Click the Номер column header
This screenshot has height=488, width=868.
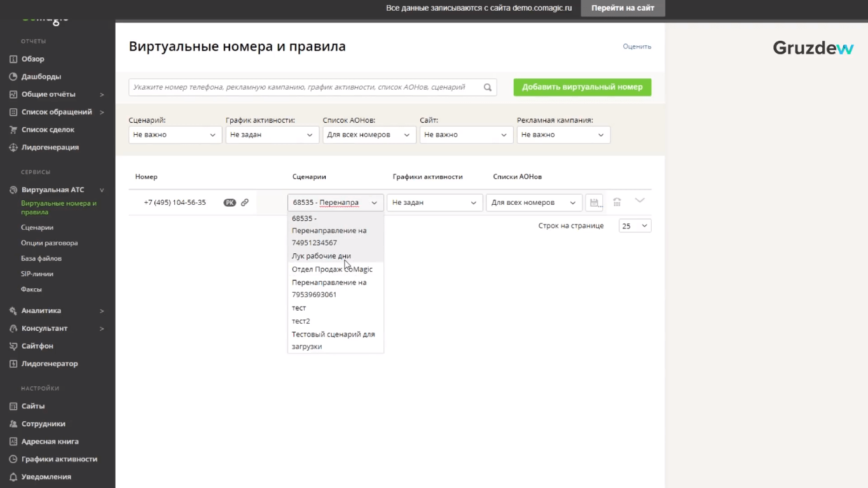[146, 177]
